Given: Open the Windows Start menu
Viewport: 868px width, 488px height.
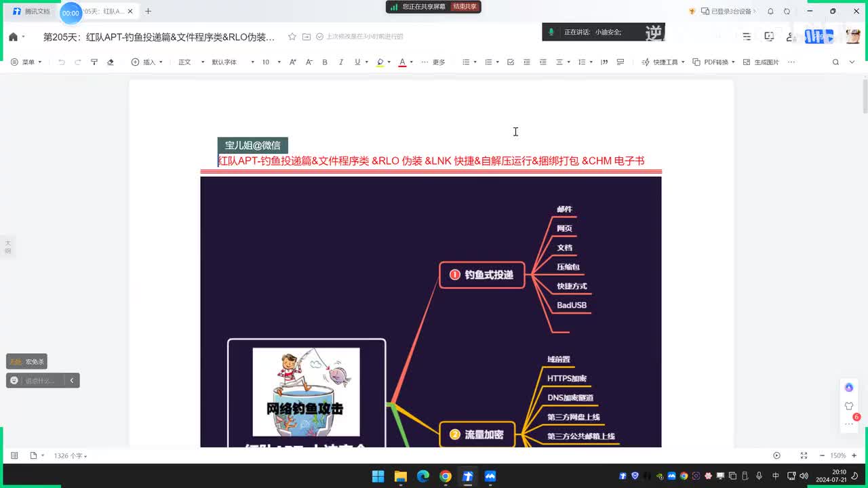Looking at the screenshot, I should [378, 476].
